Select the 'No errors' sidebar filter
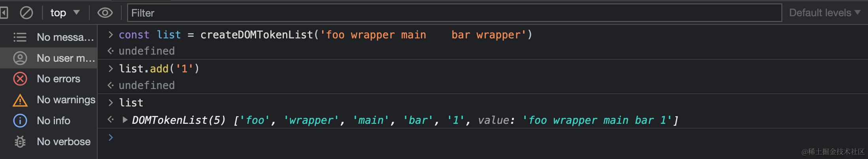Screen dimensions: 868x159 click(x=49, y=79)
